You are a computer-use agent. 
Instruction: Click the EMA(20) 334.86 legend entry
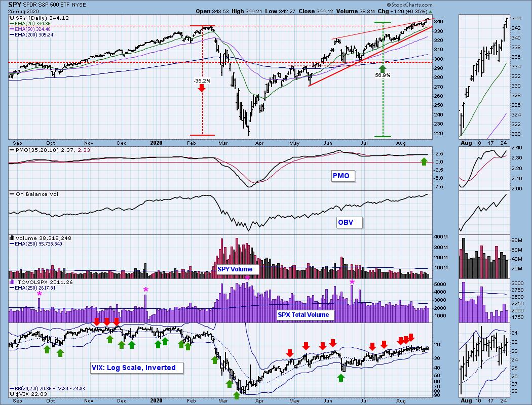tap(30, 24)
